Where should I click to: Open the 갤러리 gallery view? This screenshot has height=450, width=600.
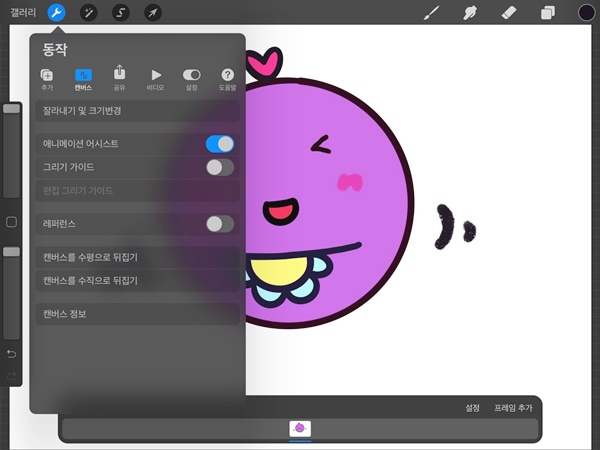[x=23, y=13]
